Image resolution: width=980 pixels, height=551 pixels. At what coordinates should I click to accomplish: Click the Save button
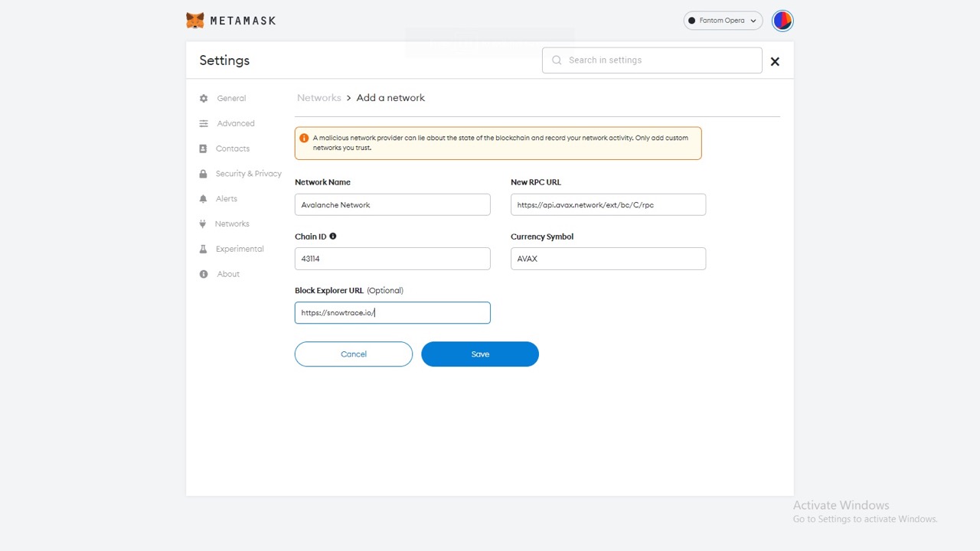click(x=480, y=354)
